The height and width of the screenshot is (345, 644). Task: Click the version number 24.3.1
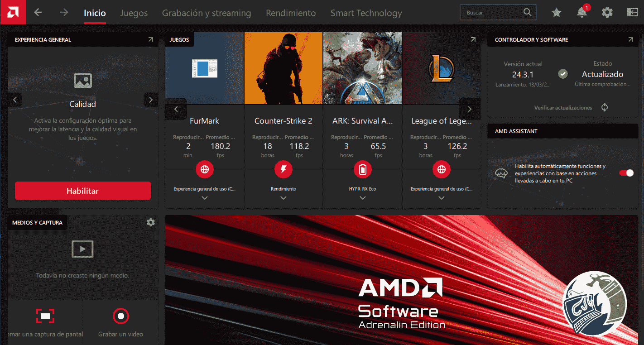tap(523, 74)
